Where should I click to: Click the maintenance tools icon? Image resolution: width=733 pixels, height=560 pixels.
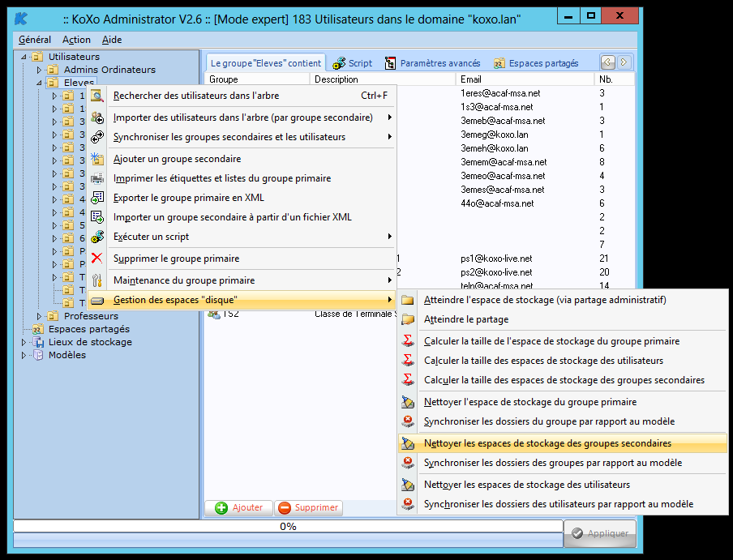click(x=97, y=280)
